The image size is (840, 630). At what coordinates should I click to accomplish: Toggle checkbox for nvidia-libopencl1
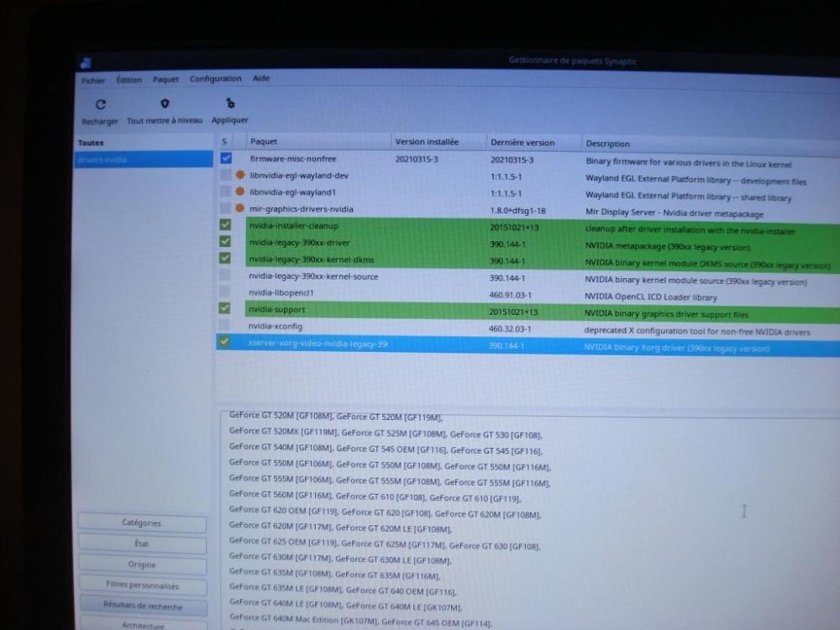point(225,291)
